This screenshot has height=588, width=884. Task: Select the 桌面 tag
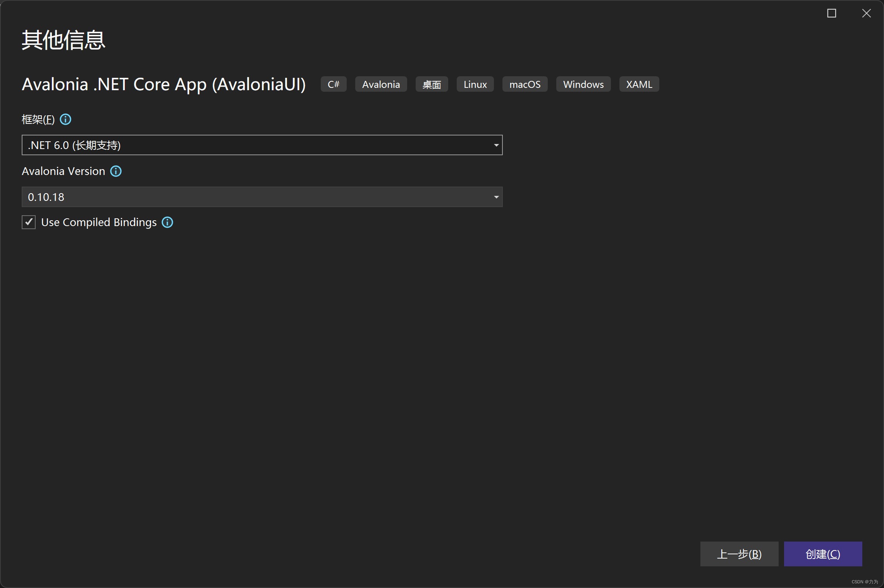pyautogui.click(x=431, y=84)
